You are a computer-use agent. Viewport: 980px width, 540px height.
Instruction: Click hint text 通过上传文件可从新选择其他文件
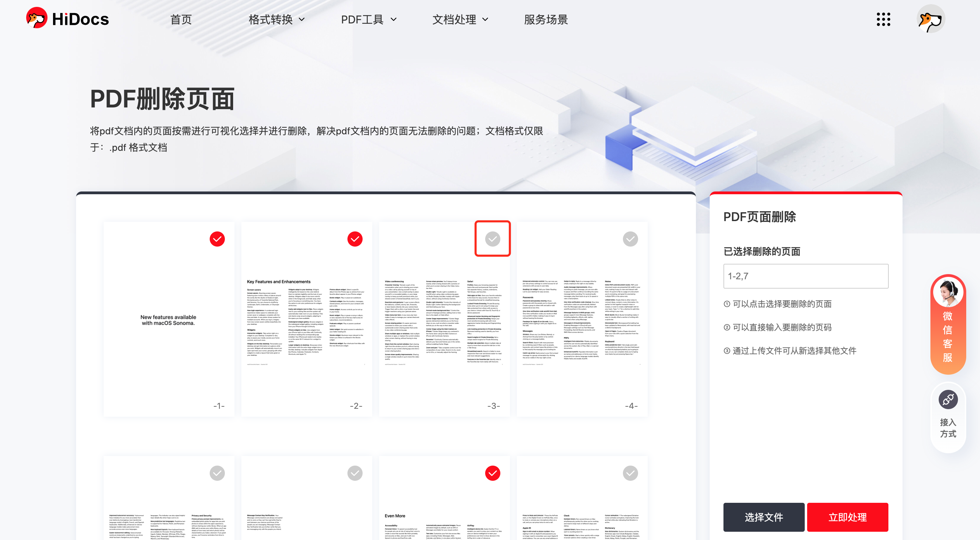(794, 351)
